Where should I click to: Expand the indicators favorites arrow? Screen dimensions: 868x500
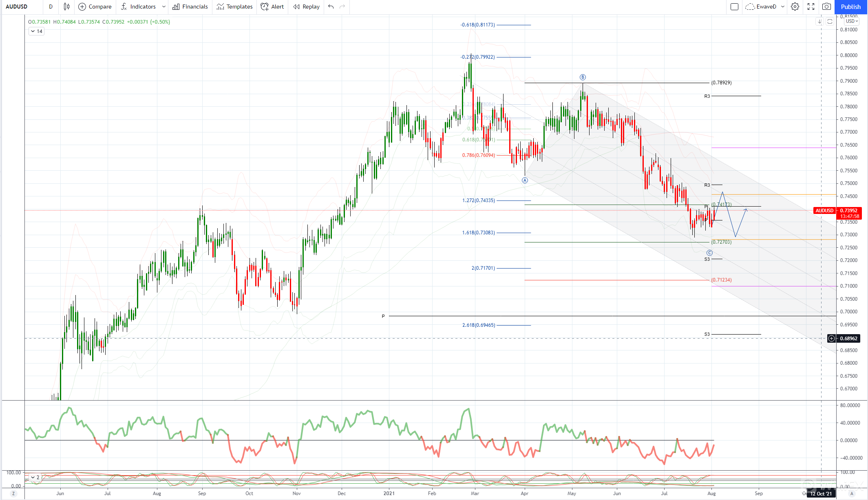click(163, 7)
